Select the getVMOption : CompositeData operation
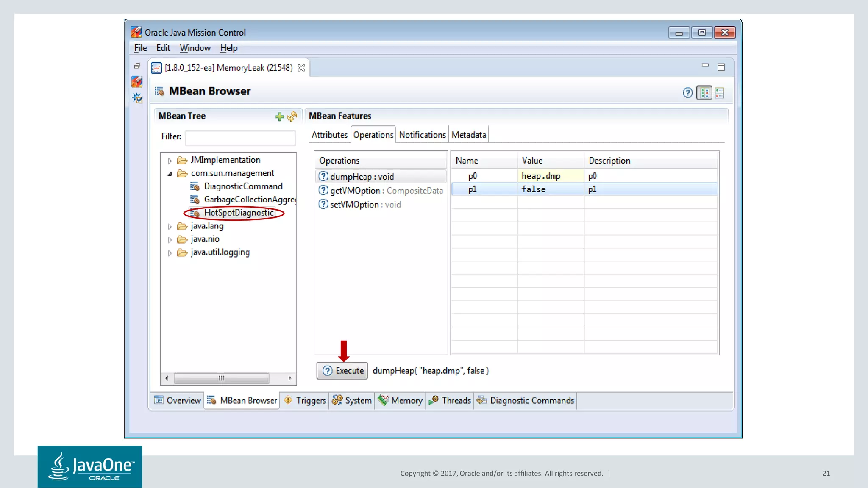Screen dimensions: 868x488 (x=381, y=190)
